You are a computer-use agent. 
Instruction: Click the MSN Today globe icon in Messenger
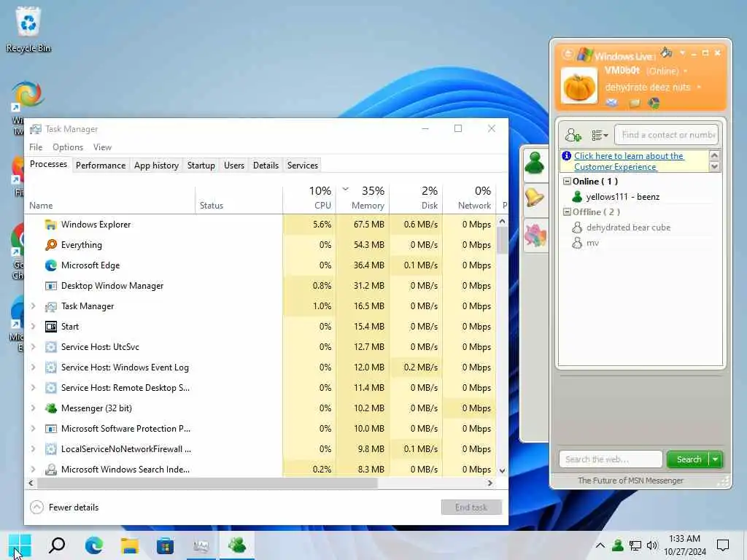click(654, 103)
